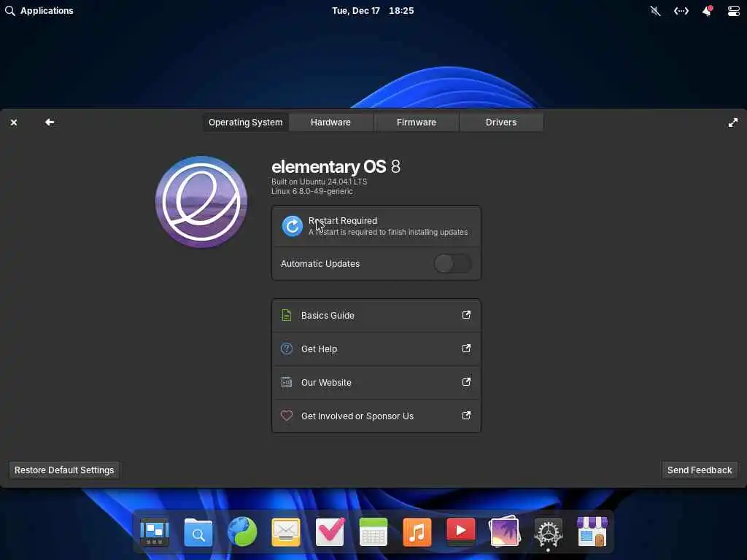
Task: Go back using the left arrow
Action: 50,122
